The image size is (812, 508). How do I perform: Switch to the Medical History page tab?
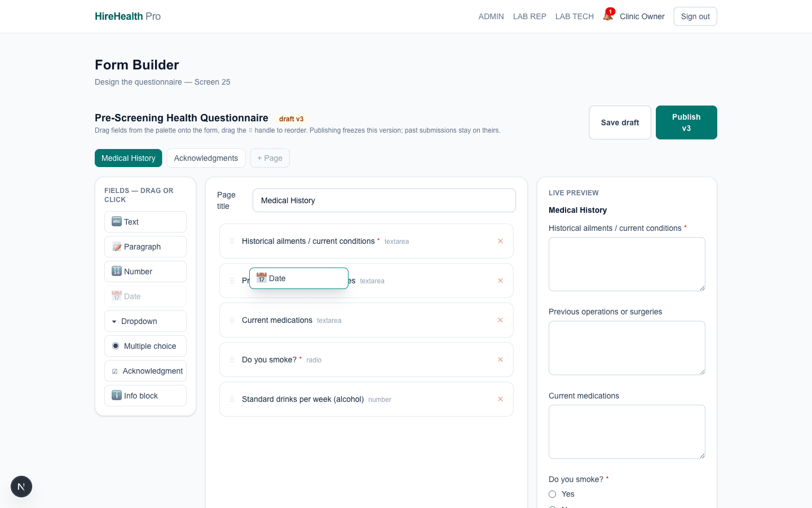coord(129,158)
